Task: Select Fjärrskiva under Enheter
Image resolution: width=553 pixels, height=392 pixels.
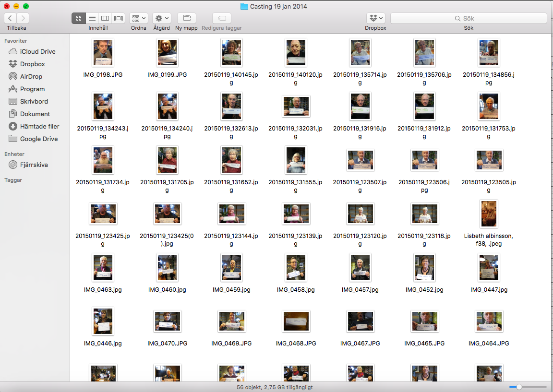Action: 34,165
